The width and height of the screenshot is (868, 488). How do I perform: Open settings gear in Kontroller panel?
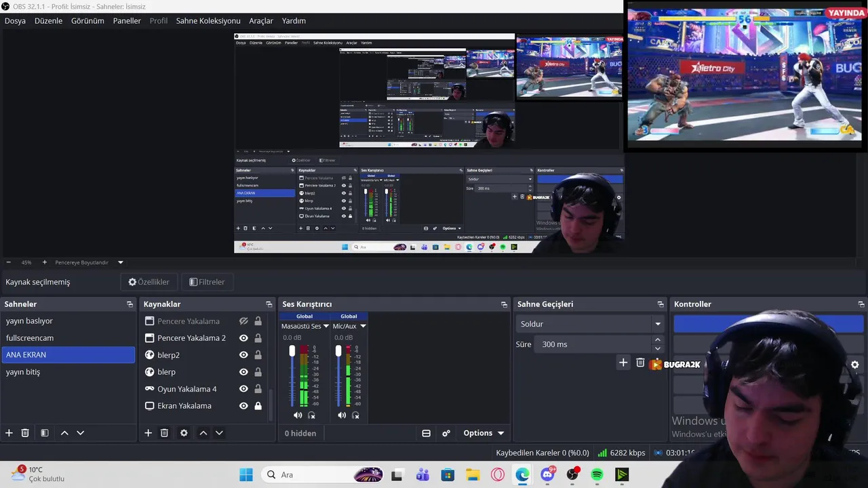coord(855,365)
